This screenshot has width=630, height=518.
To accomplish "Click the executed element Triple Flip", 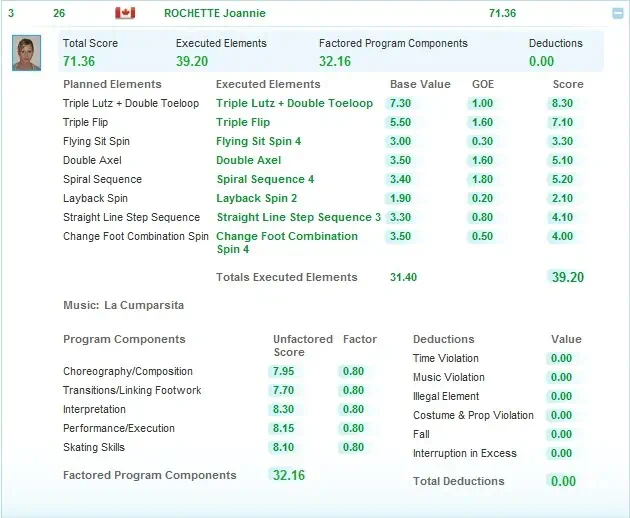I will (x=243, y=122).
